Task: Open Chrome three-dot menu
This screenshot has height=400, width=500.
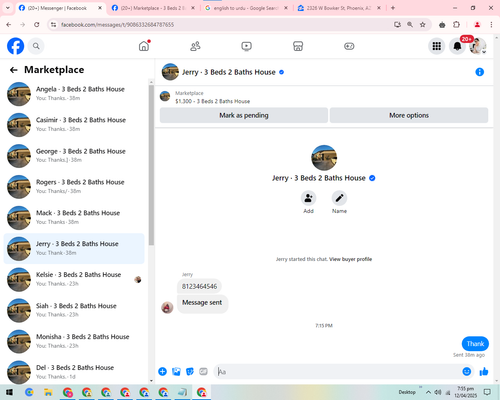Action: coord(491,24)
